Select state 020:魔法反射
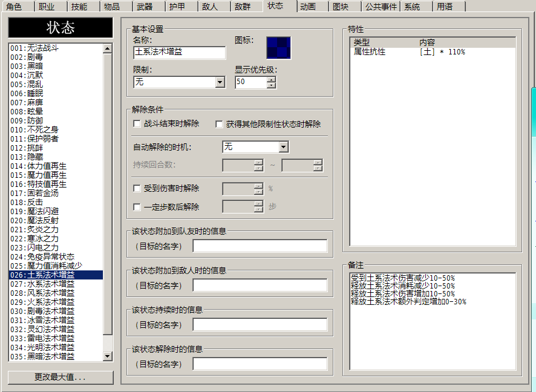The height and width of the screenshot is (392, 536). click(56, 220)
